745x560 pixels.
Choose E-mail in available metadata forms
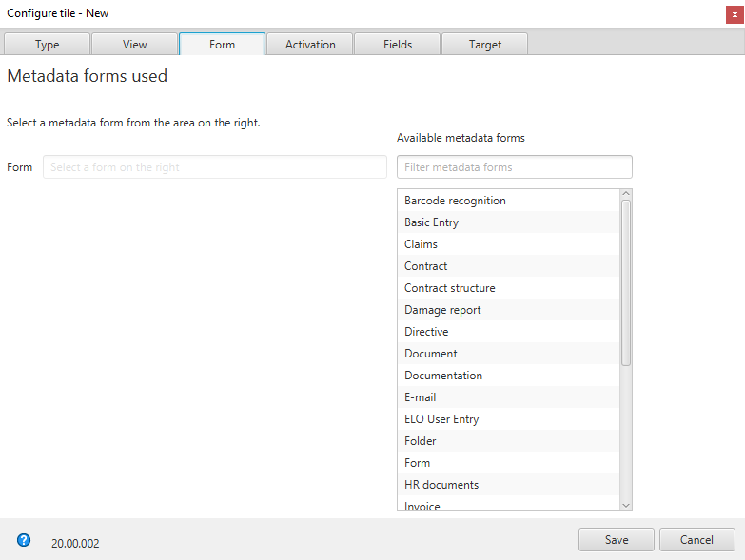(420, 397)
